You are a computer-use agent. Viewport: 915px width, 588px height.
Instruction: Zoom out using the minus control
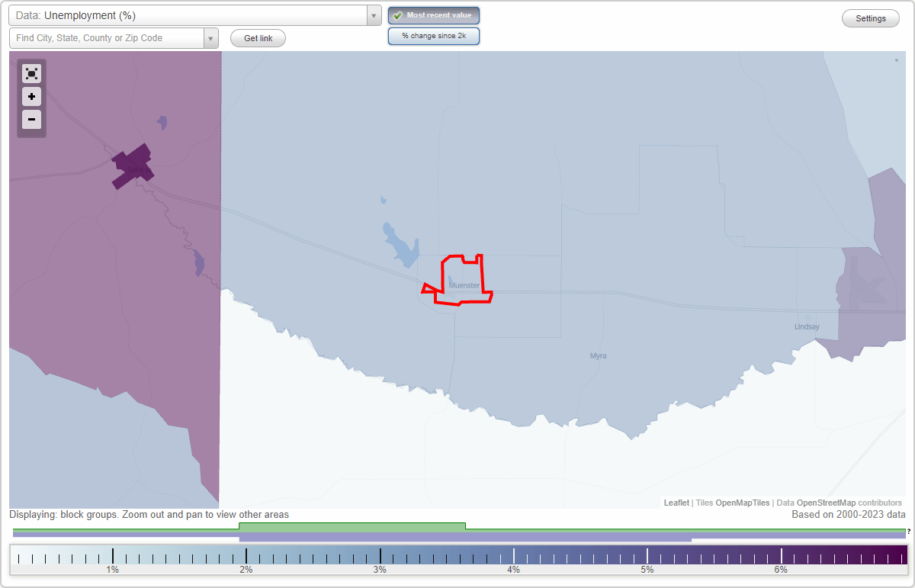coord(31,119)
